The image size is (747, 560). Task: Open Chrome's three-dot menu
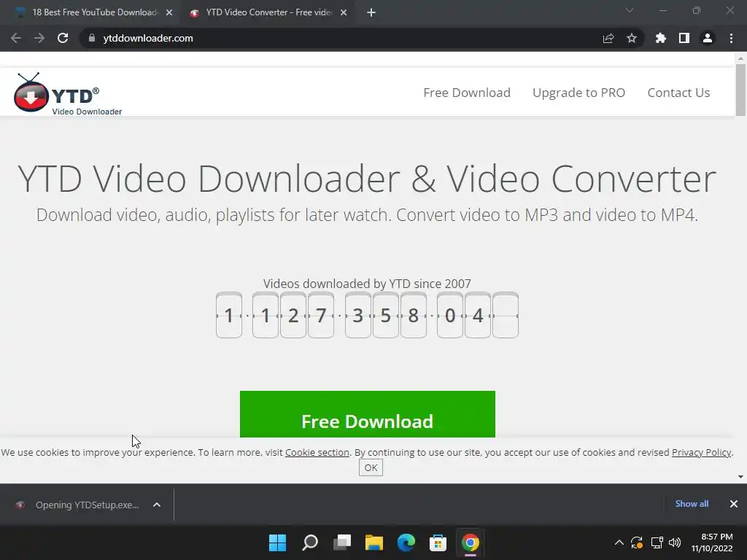point(731,38)
